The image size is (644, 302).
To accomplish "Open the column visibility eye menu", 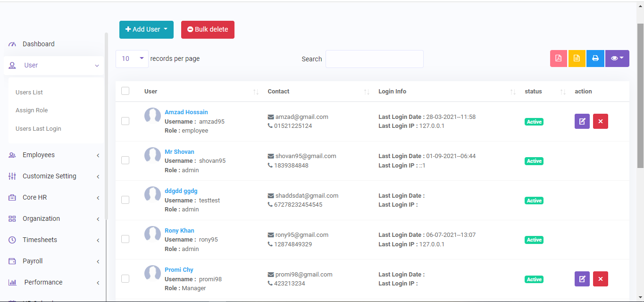I will pos(617,58).
